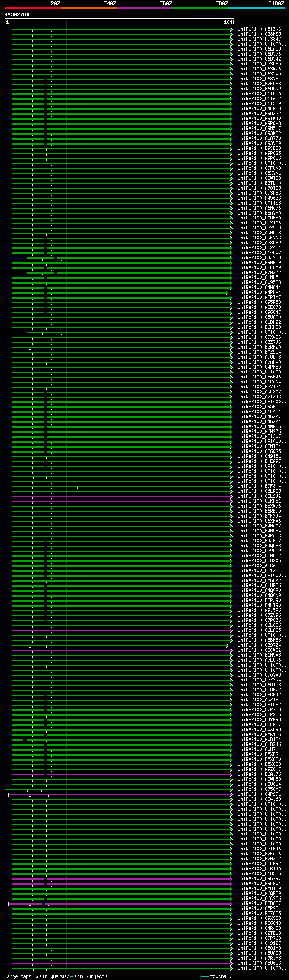The height and width of the screenshot is (980, 289).
Task: Select hit label UniRef100_Q3THJ6
Action: pos(259,849)
